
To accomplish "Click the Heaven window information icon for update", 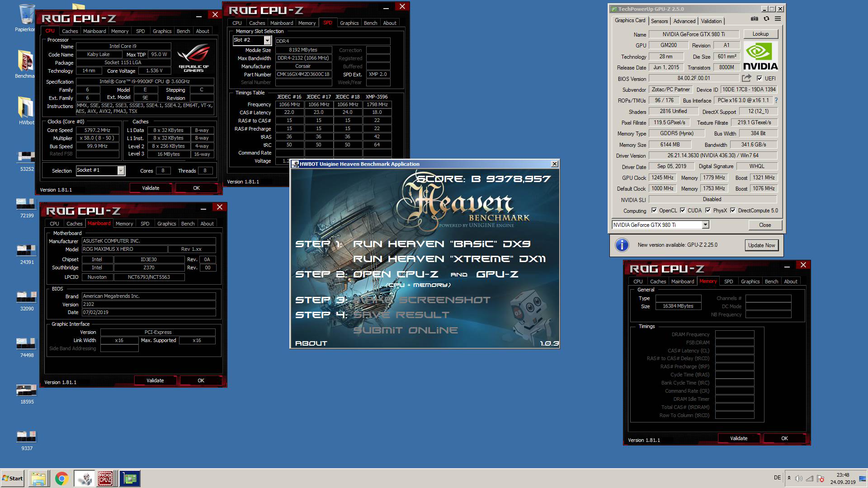I will (622, 245).
